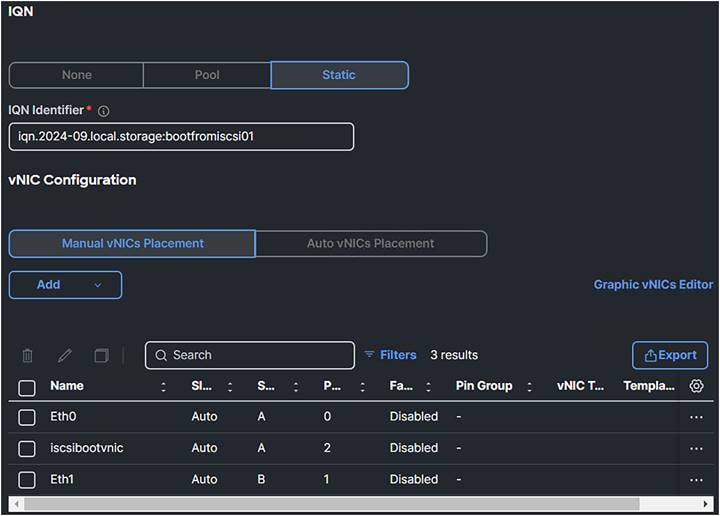Select the Pool IQN option
The width and height of the screenshot is (720, 516).
click(207, 75)
